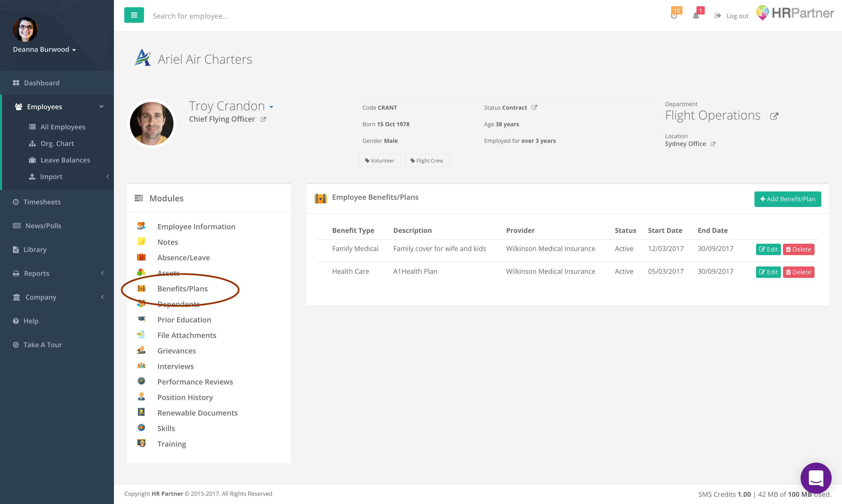This screenshot has height=504, width=842.
Task: Go to Org. Chart in sidebar
Action: point(57,143)
